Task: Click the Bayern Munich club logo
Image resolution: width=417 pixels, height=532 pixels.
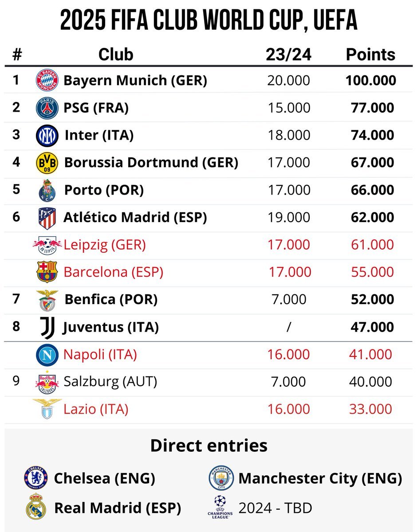Action: (47, 81)
